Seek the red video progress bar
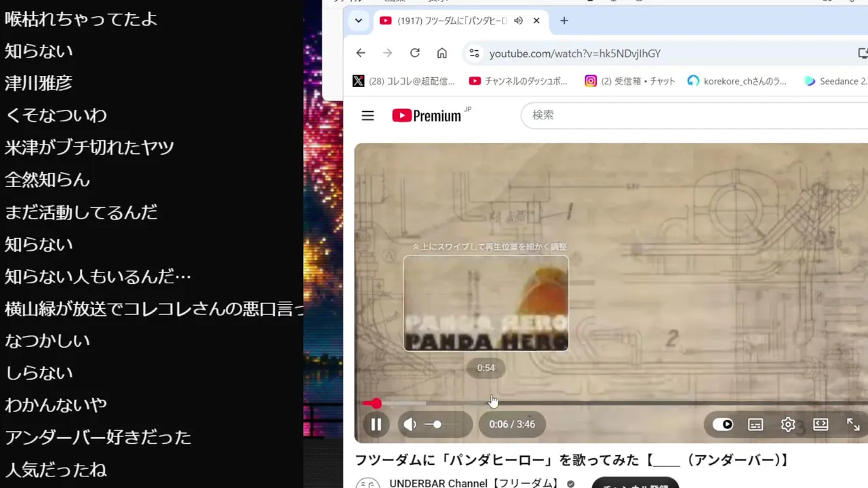Screen dimensions: 868x488 (x=615, y=403)
